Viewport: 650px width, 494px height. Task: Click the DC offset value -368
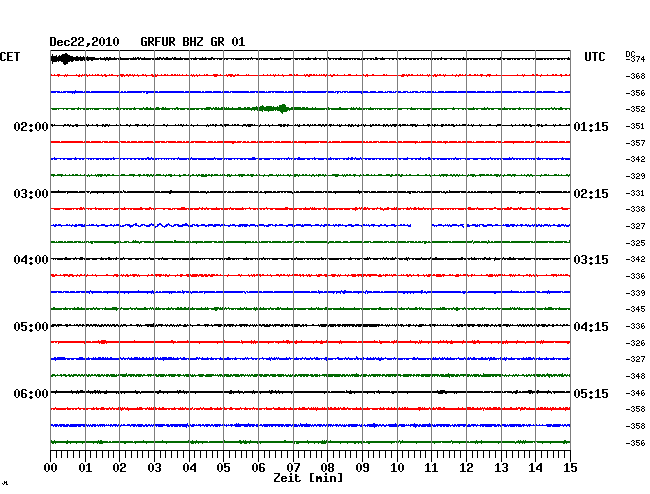click(x=635, y=76)
